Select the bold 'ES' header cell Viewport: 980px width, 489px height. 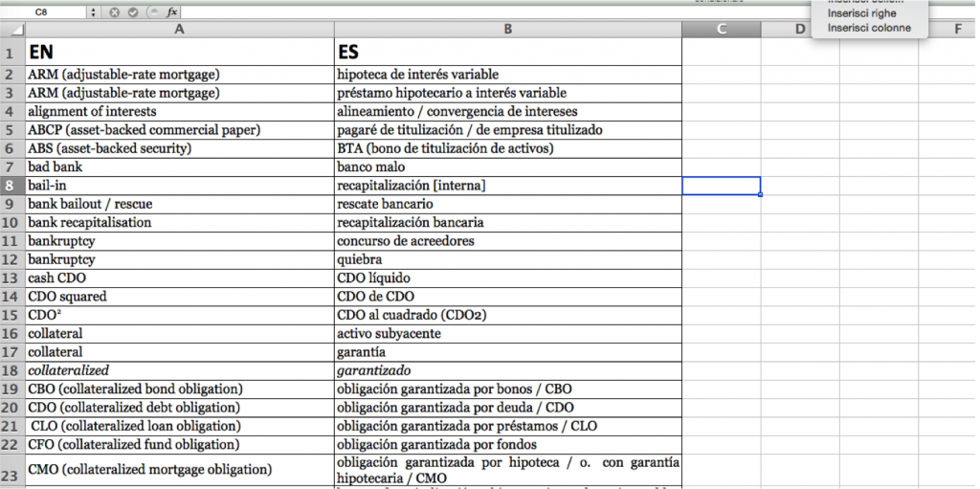pos(507,52)
